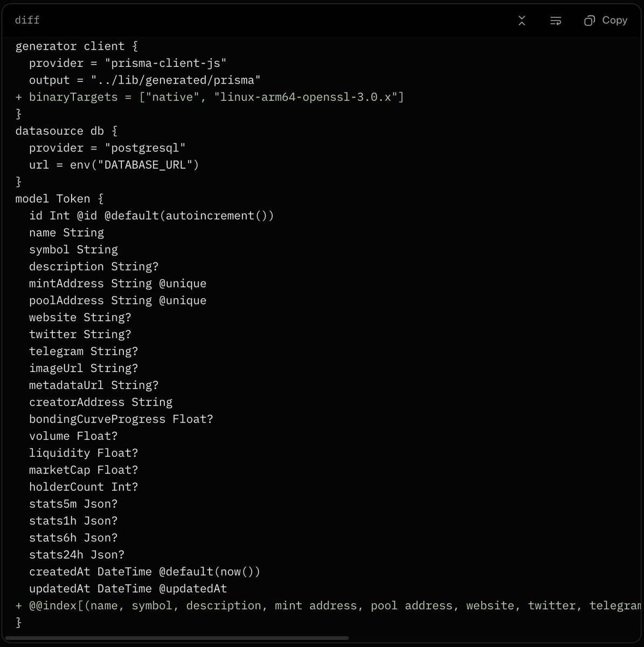Click the 'telegram String?' line
The height and width of the screenshot is (647, 644).
[84, 352]
